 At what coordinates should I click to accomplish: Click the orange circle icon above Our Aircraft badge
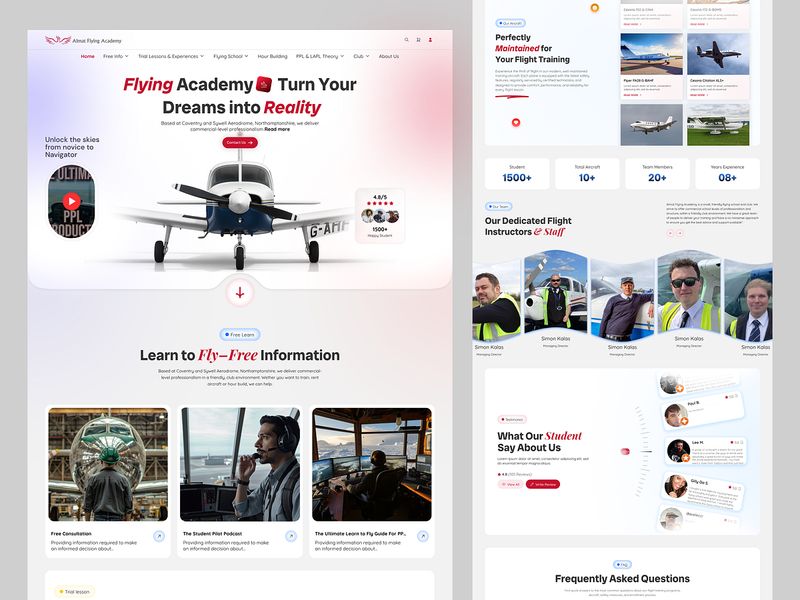594,8
